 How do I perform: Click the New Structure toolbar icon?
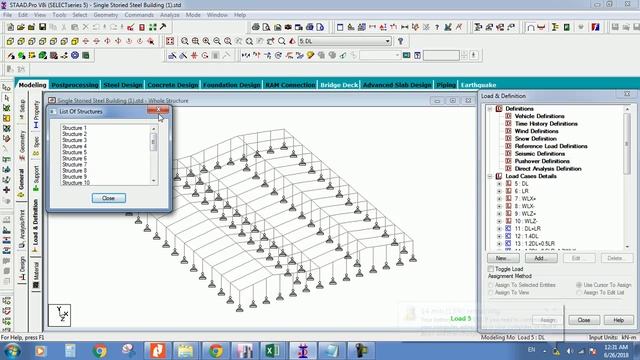10,27
